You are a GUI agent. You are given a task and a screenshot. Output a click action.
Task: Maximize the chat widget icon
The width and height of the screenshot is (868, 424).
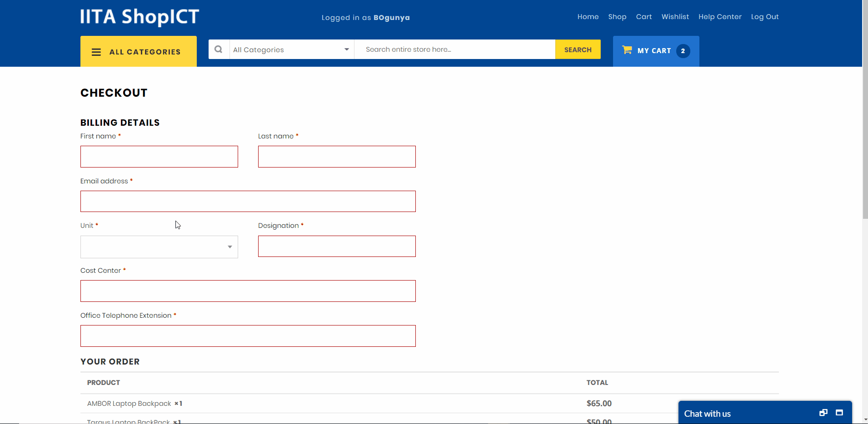click(839, 413)
